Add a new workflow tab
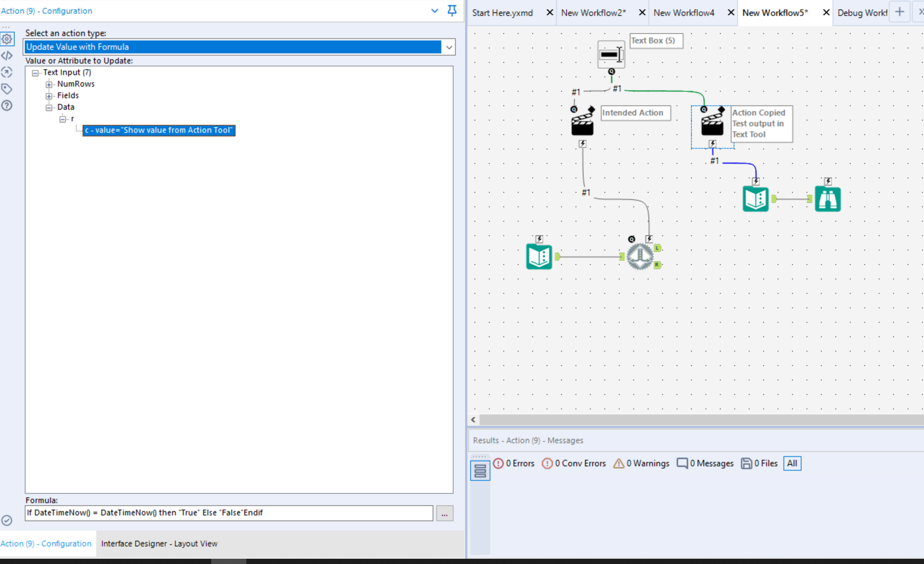 (899, 12)
